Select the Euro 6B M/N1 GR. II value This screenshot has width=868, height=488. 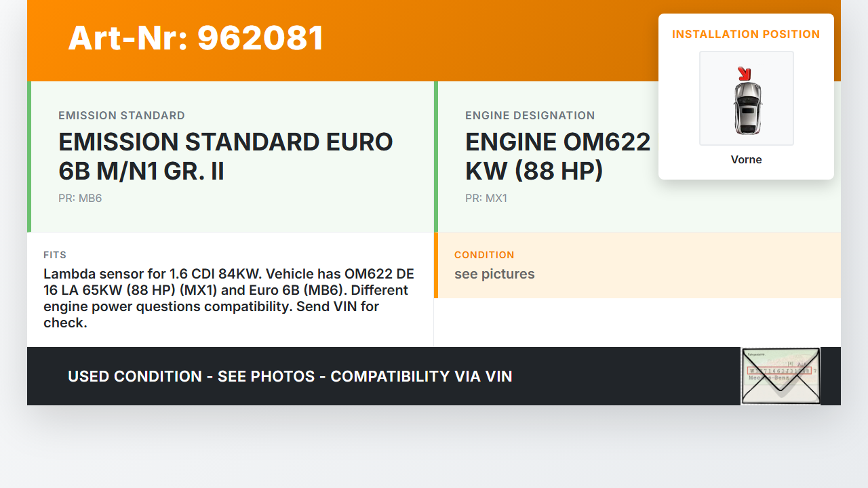(x=226, y=157)
